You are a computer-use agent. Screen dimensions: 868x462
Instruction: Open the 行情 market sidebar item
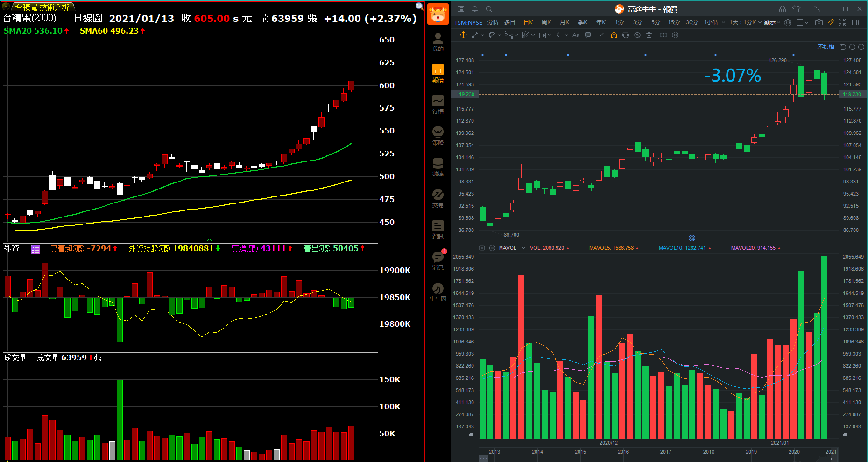(438, 105)
